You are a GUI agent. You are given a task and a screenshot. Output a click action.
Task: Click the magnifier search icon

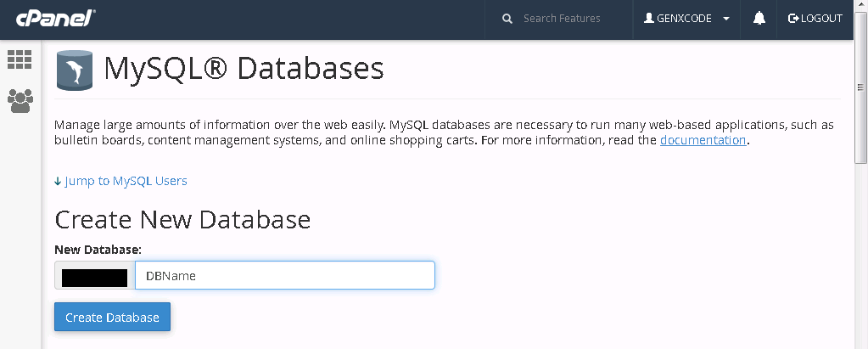pyautogui.click(x=507, y=19)
